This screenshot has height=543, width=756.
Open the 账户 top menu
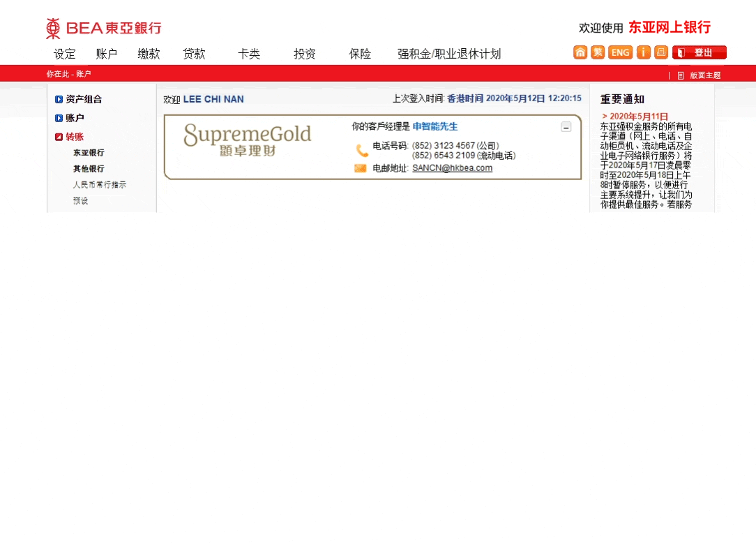tap(106, 54)
